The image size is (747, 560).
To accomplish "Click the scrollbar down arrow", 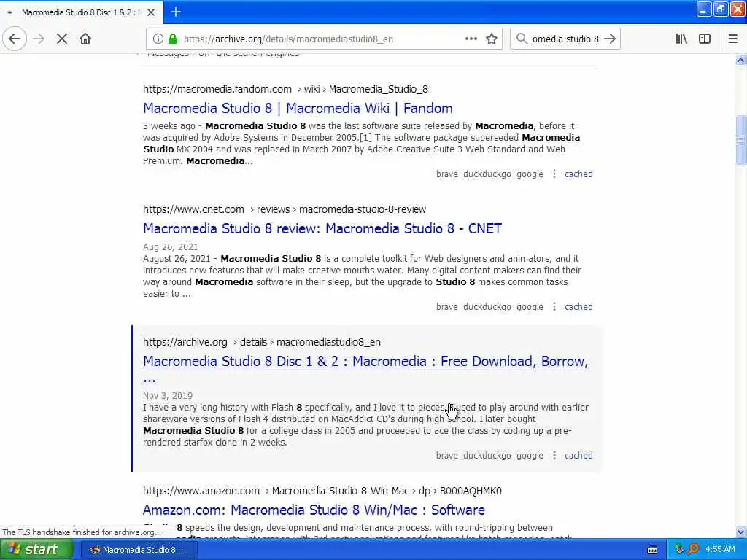I will pos(740,532).
